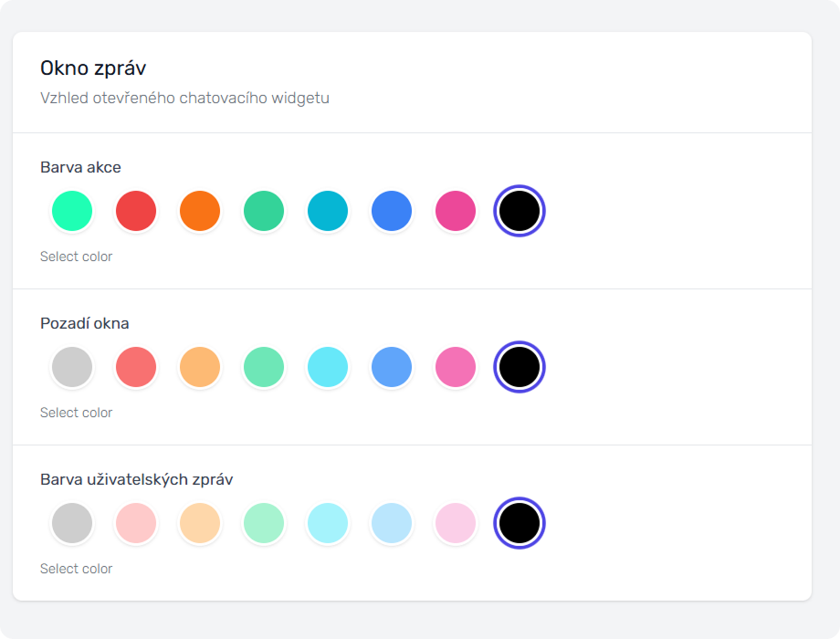This screenshot has height=639, width=840.
Task: Select pale mint green user message color
Action: [264, 523]
